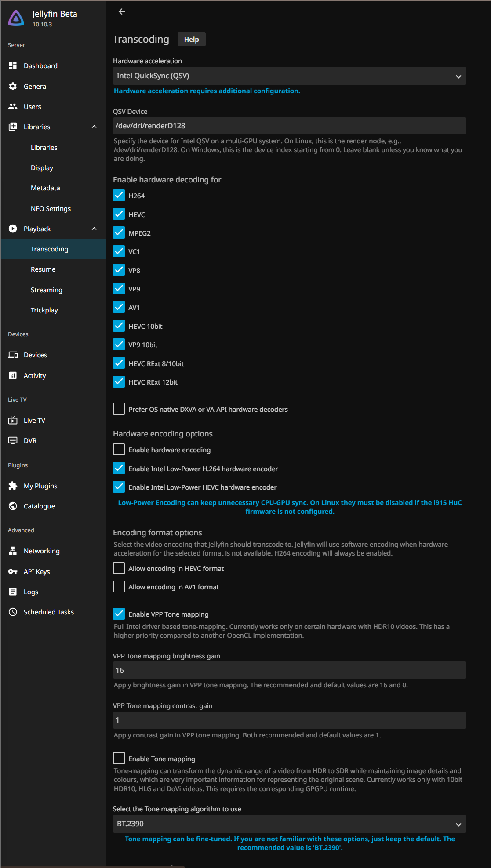Click the Help button
The width and height of the screenshot is (491, 868).
[191, 39]
